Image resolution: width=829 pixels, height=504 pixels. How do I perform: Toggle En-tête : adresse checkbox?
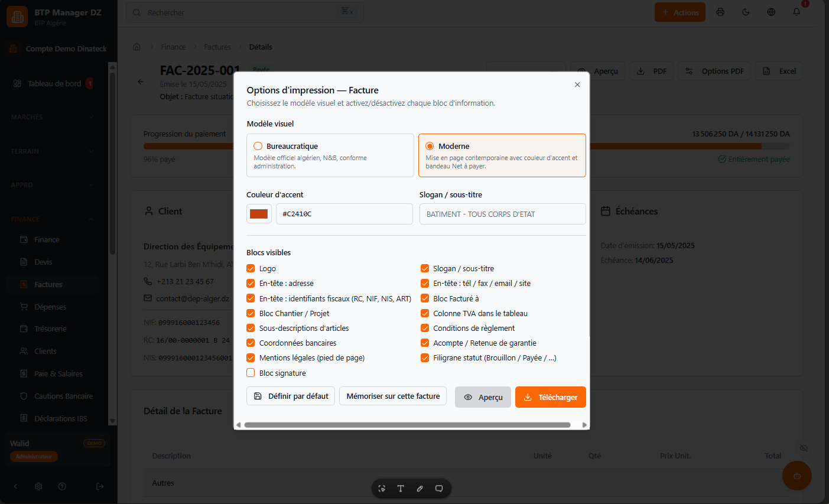tap(251, 283)
